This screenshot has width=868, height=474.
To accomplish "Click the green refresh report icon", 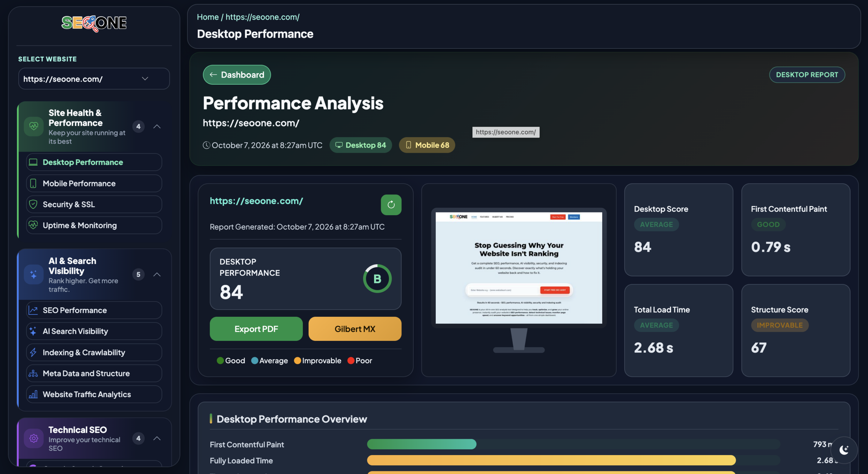I will 391,205.
